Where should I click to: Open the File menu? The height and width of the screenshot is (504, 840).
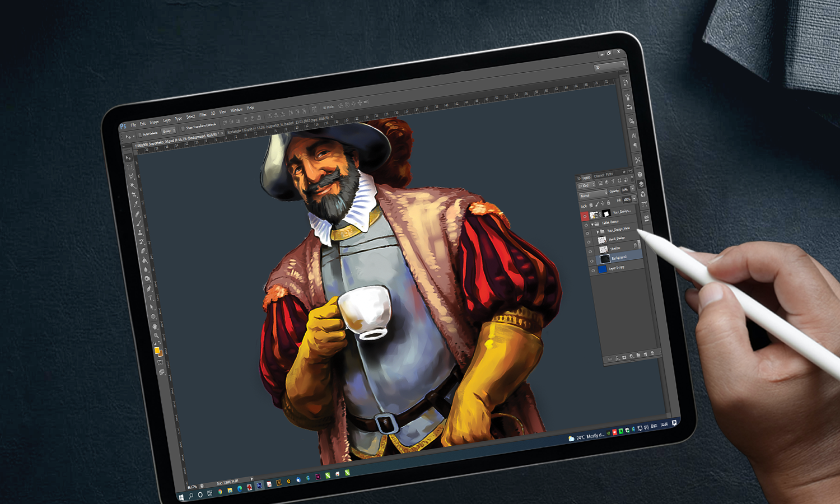133,125
